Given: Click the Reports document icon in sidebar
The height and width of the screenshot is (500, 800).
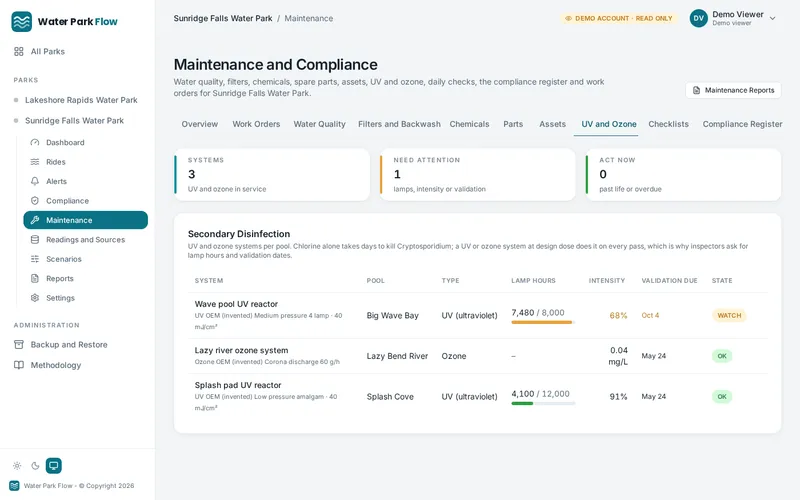Looking at the screenshot, I should 35,278.
